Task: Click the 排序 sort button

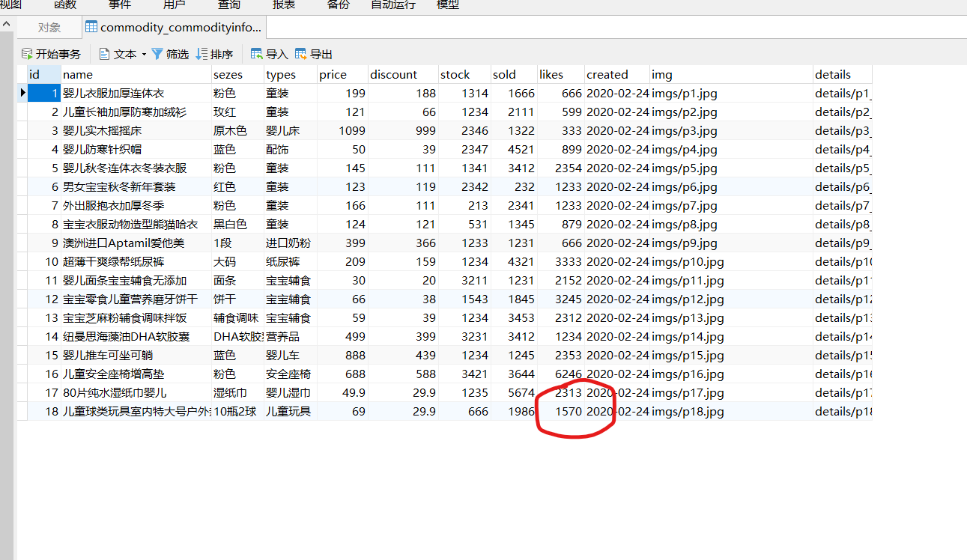Action: tap(214, 54)
